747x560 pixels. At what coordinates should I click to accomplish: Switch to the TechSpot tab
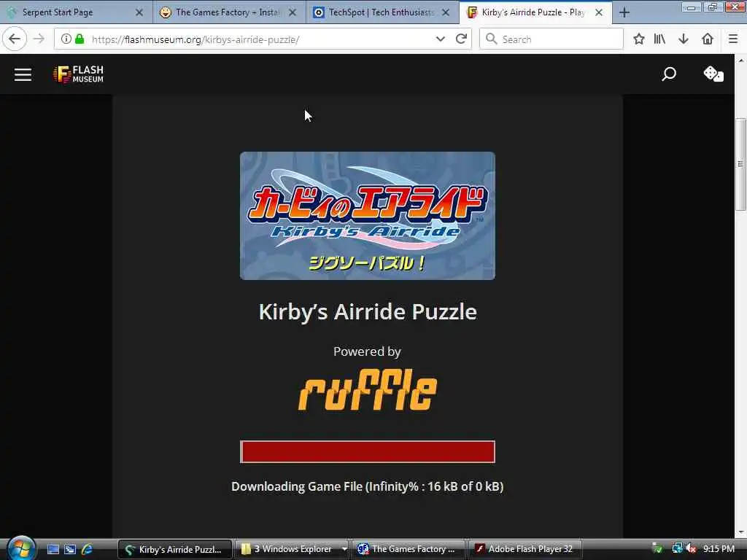pyautogui.click(x=381, y=12)
